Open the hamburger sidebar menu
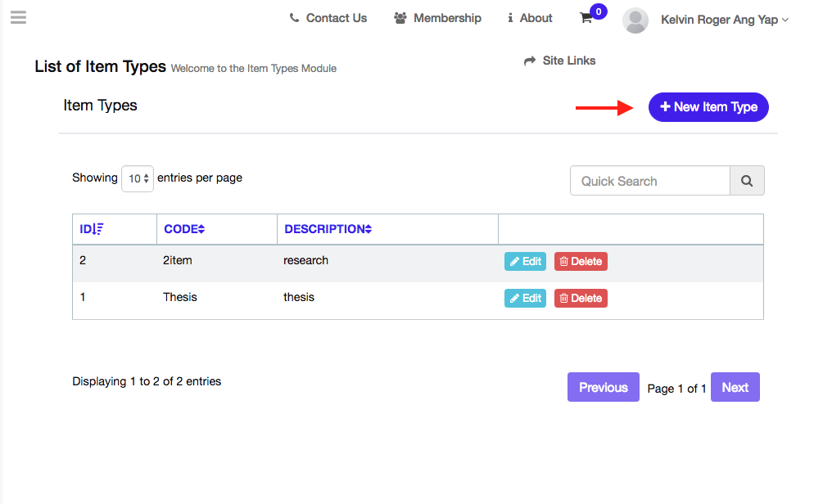The width and height of the screenshot is (814, 504). tap(18, 18)
